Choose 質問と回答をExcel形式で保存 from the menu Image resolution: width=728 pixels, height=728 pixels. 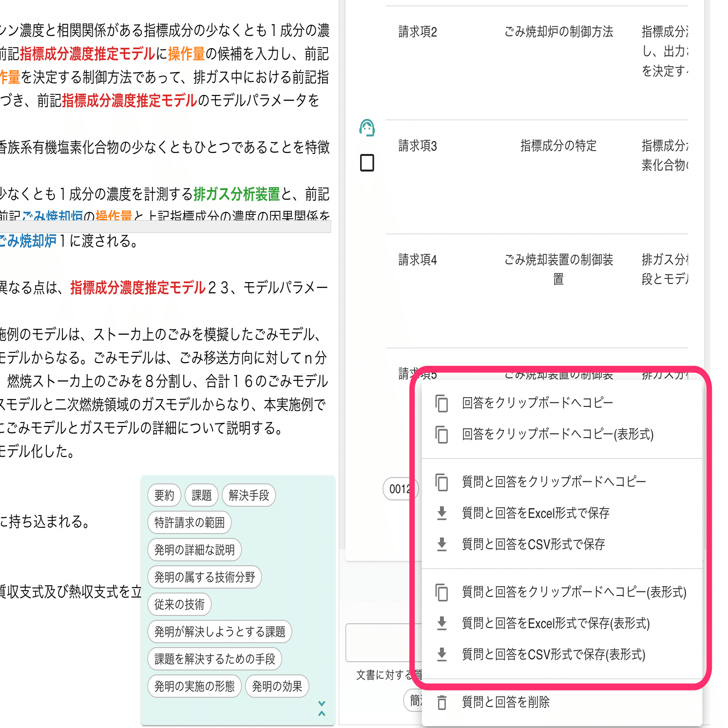(536, 513)
